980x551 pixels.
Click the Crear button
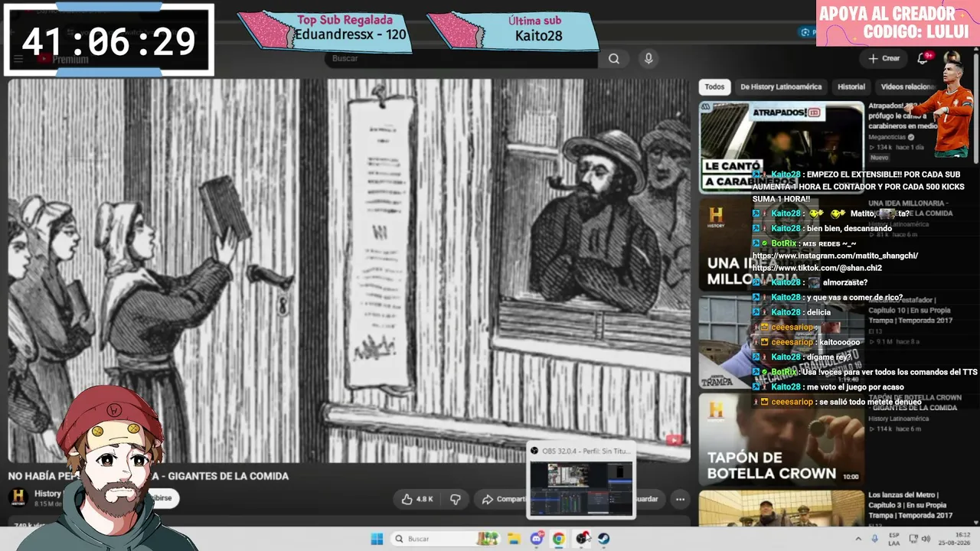click(884, 58)
